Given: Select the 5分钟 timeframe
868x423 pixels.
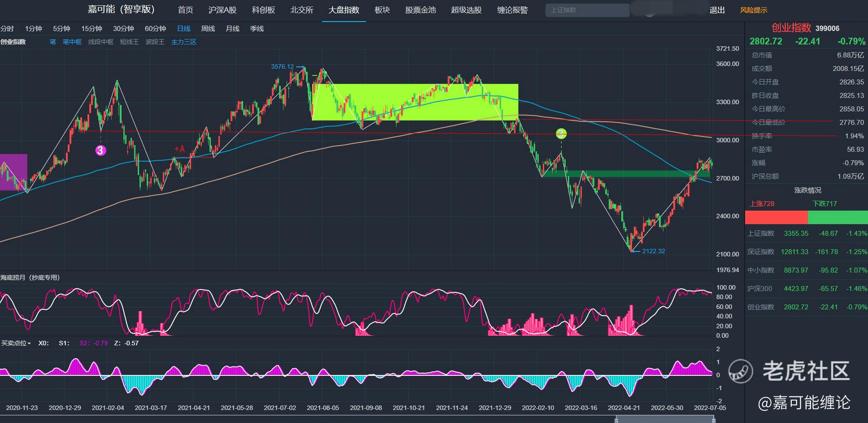Looking at the screenshot, I should click(61, 28).
